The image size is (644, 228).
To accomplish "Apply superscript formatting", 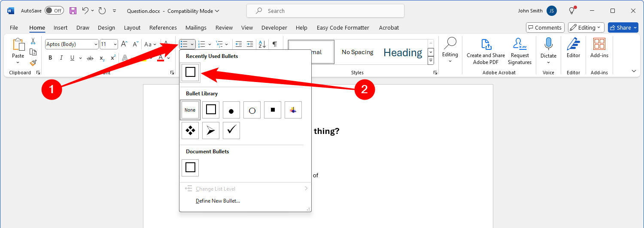I will click(113, 58).
